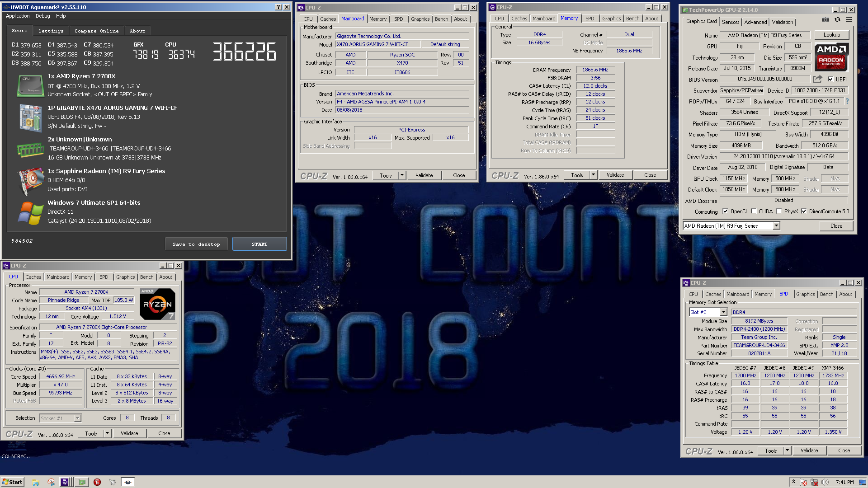868x488 pixels.
Task: Open the Debug menu in Aquamark3
Action: [x=43, y=16]
